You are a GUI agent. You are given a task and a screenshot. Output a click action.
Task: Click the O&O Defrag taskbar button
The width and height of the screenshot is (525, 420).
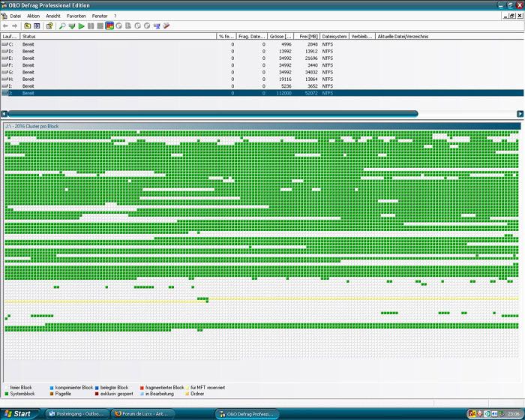[x=247, y=414]
